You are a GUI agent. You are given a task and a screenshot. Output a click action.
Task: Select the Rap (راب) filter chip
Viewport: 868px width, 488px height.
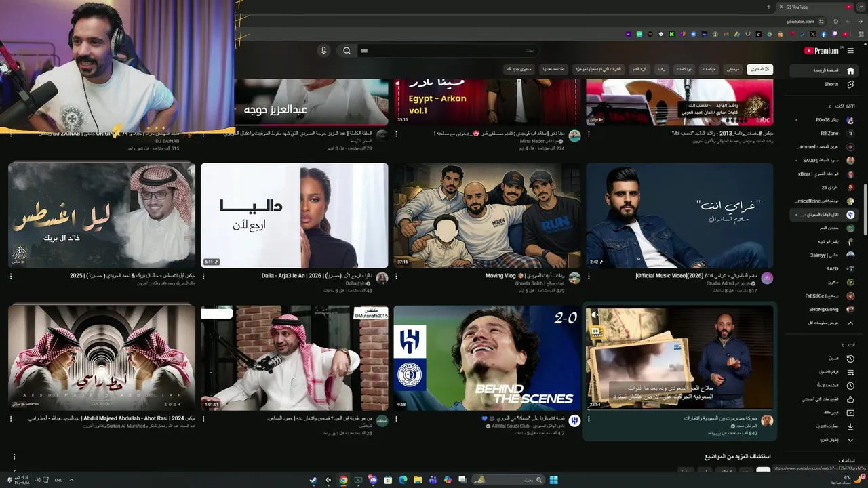click(661, 69)
